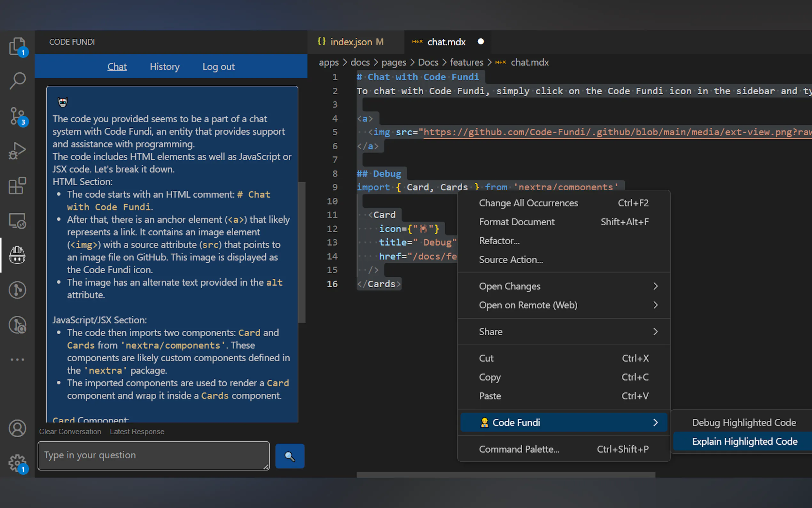
Task: Select Source Action... in the context menu
Action: 564,259
